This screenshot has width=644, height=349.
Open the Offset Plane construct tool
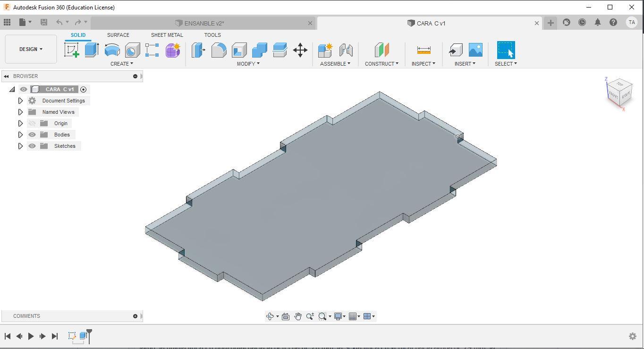(x=381, y=50)
